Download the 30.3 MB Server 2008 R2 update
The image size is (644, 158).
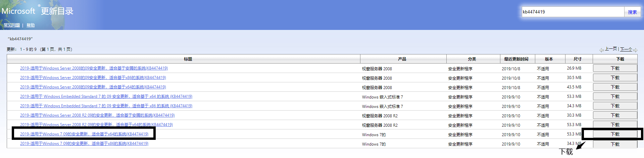tap(615, 115)
